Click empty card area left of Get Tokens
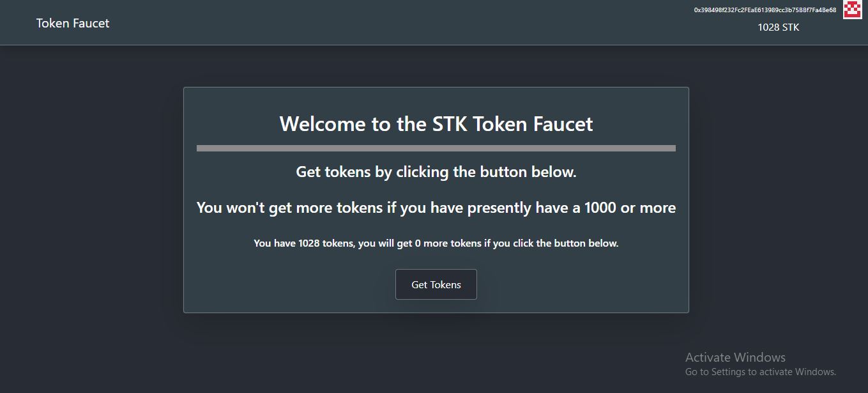The image size is (868, 393). pos(287,284)
